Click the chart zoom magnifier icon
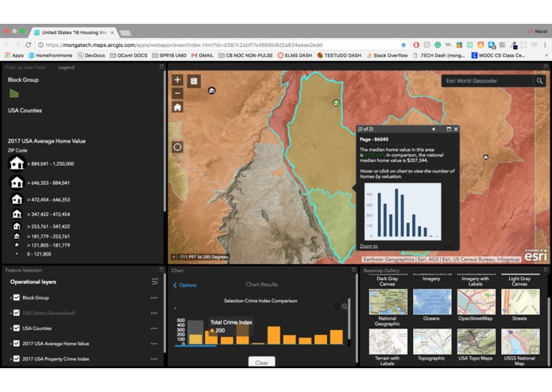 pyautogui.click(x=345, y=306)
